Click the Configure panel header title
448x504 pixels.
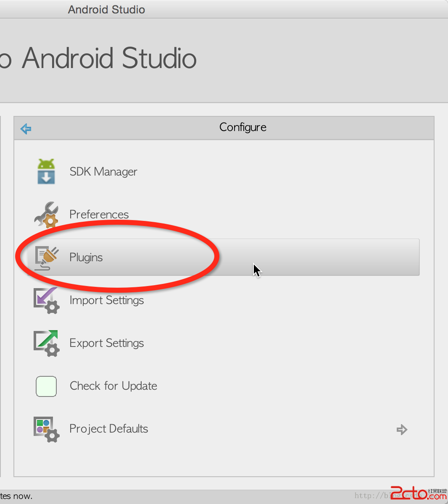243,127
